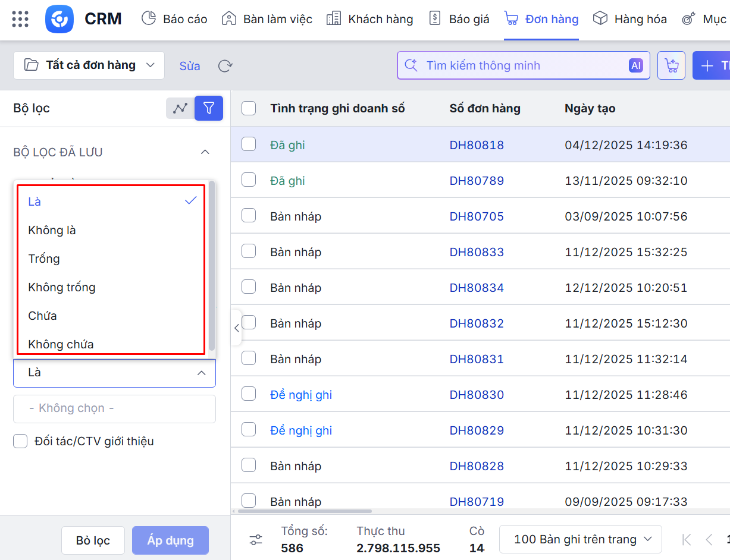The height and width of the screenshot is (560, 730).
Task: Click the CRM logo icon
Action: pos(59,19)
